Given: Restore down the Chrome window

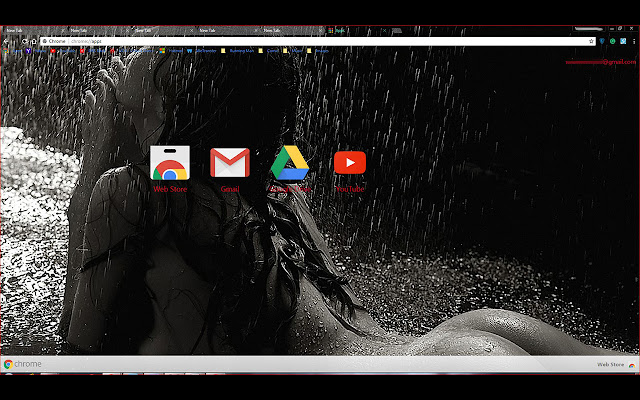Looking at the screenshot, I should pos(620,29).
